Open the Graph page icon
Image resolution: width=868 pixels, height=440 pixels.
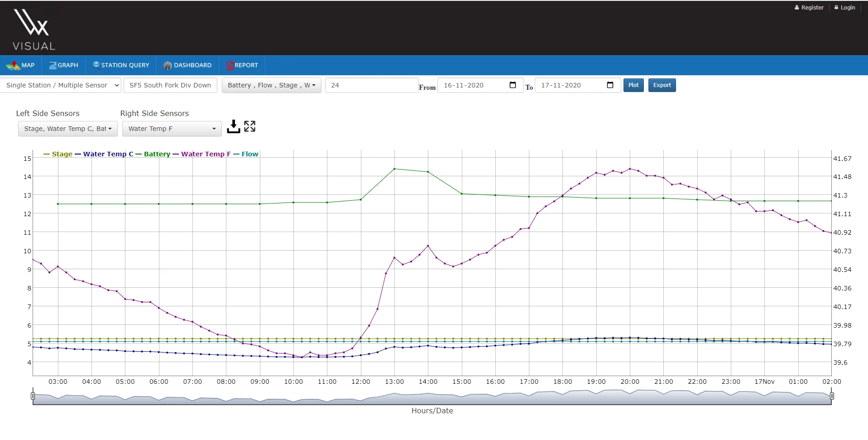pyautogui.click(x=53, y=65)
